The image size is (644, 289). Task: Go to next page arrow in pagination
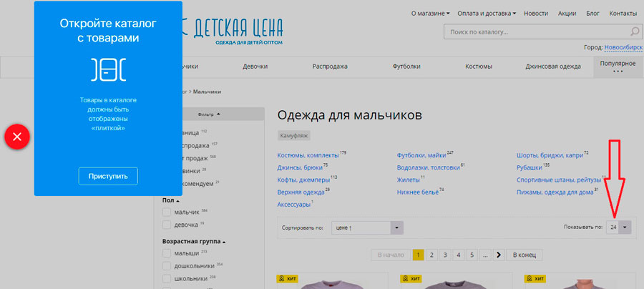point(499,255)
